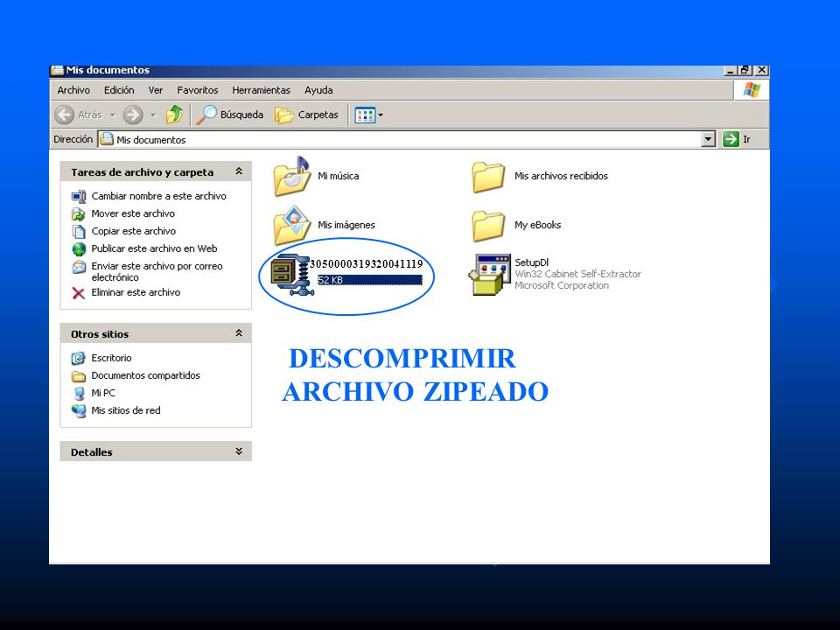Select the Mis imágenes folder icon
Image resolution: width=840 pixels, height=630 pixels.
coord(292,226)
